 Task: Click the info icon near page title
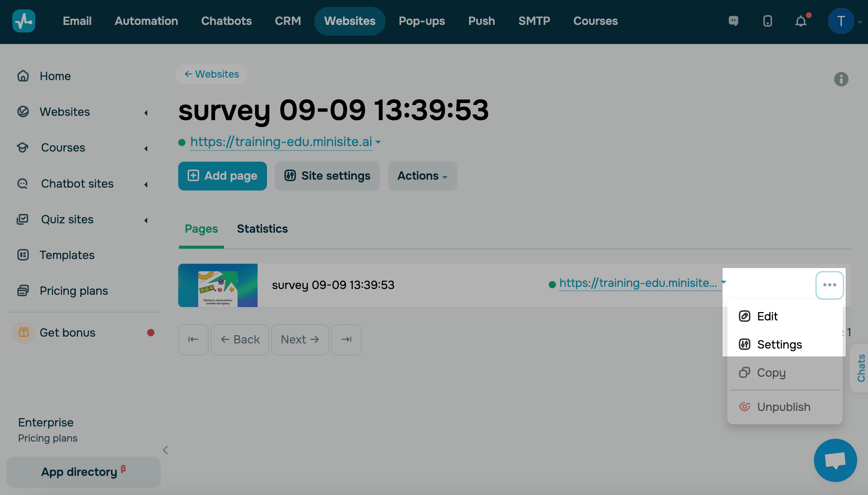pyautogui.click(x=841, y=79)
